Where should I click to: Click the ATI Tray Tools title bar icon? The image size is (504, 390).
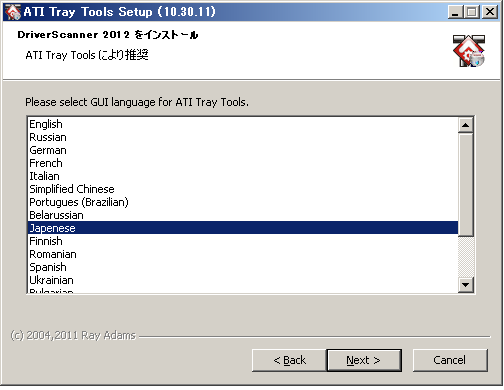[13, 12]
